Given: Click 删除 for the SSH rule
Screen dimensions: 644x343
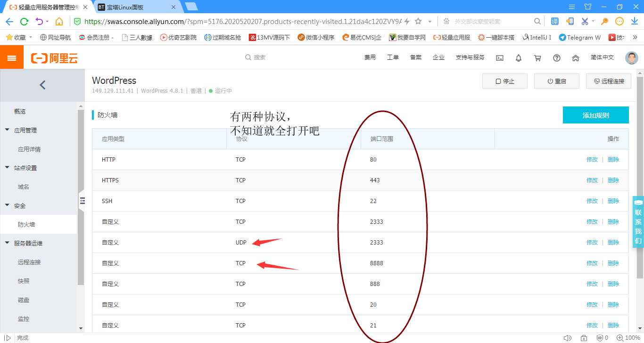Looking at the screenshot, I should tap(613, 201).
